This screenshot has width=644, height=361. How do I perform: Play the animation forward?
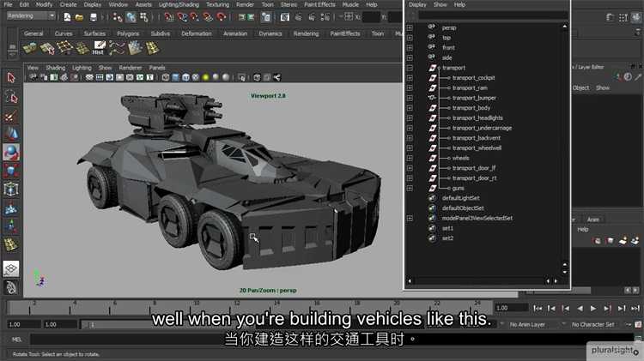[x=593, y=308]
